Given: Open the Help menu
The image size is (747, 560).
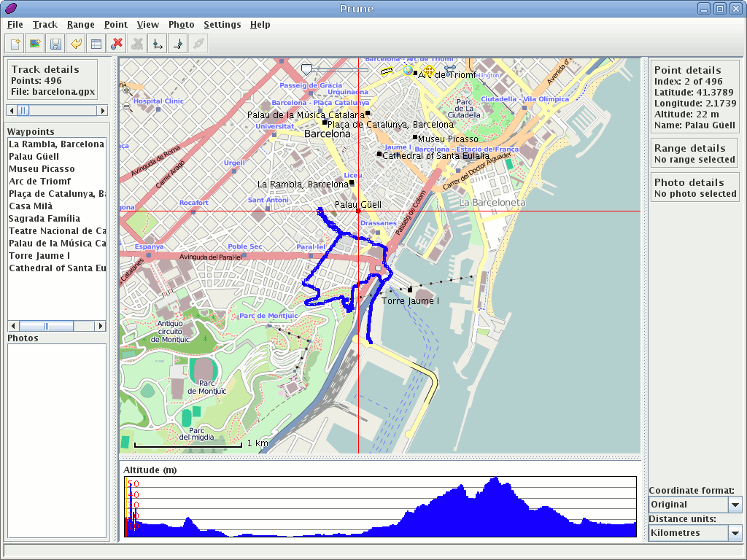Looking at the screenshot, I should pyautogui.click(x=260, y=25).
